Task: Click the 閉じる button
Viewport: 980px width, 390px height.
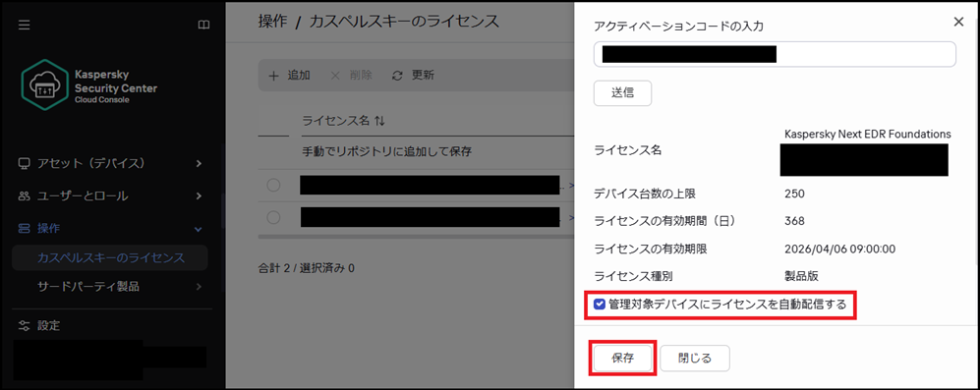Action: pos(695,359)
